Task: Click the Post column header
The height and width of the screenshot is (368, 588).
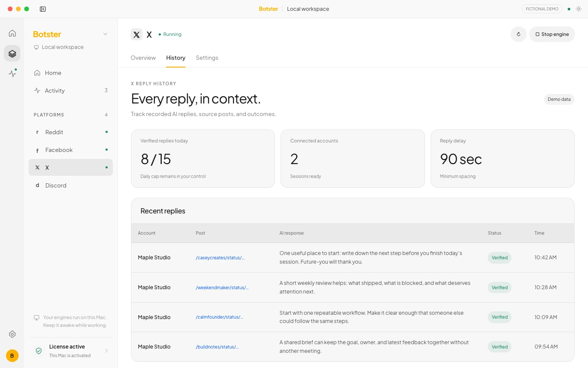Action: pos(200,233)
